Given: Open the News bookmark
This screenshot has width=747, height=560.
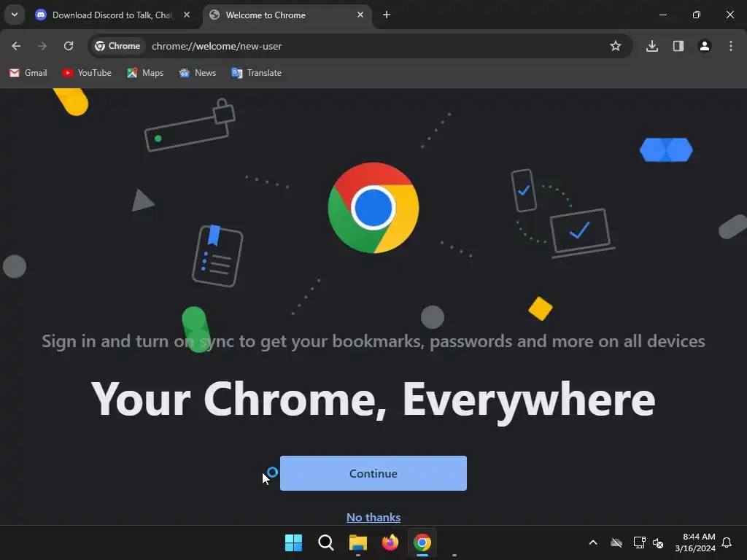Looking at the screenshot, I should (198, 73).
